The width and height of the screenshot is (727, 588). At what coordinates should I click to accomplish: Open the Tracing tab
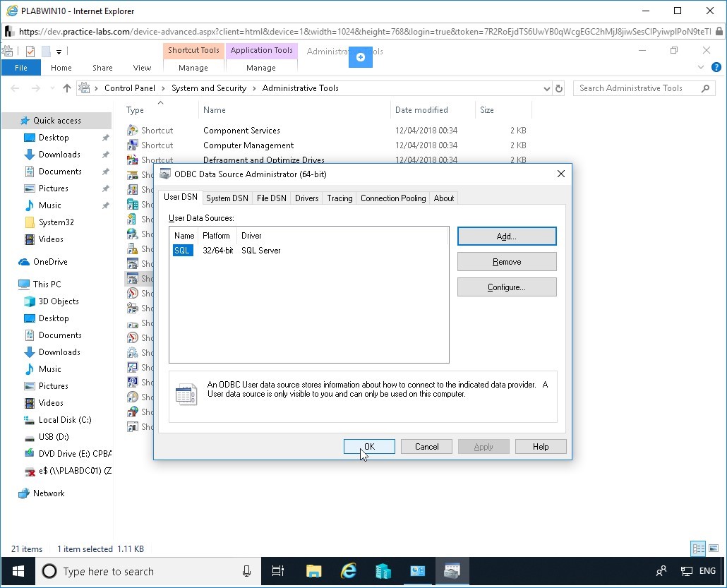click(340, 198)
